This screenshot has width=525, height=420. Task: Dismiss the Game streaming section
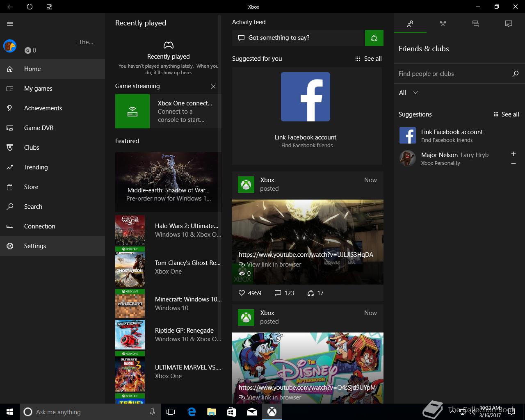[213, 87]
